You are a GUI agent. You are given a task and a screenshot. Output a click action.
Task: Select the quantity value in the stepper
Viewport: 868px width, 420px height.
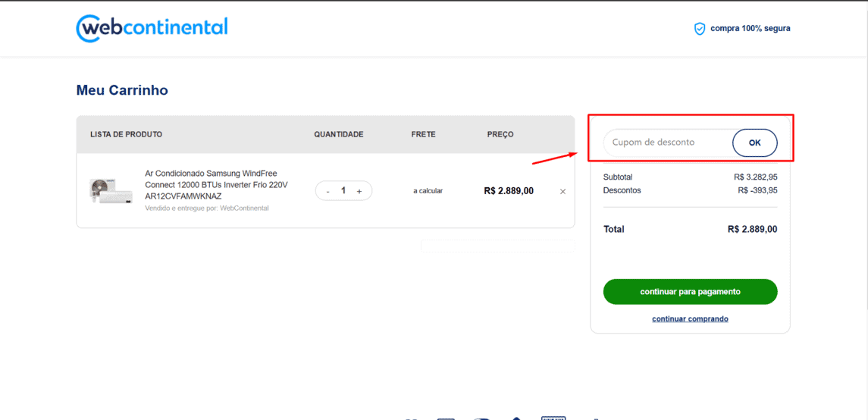tap(343, 191)
